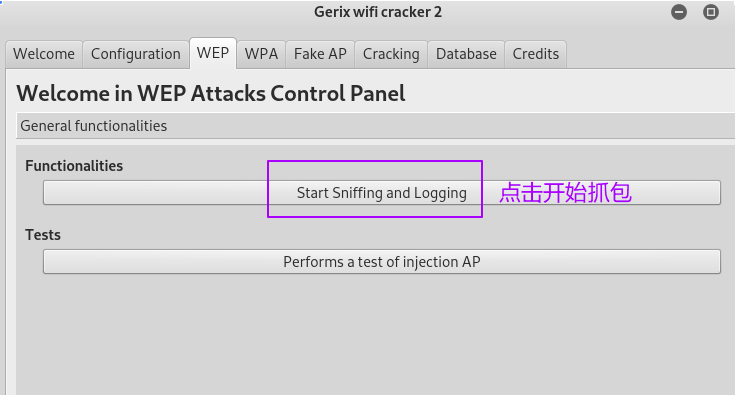735x395 pixels.
Task: Click Start Sniffing and Logging button
Action: (x=382, y=193)
